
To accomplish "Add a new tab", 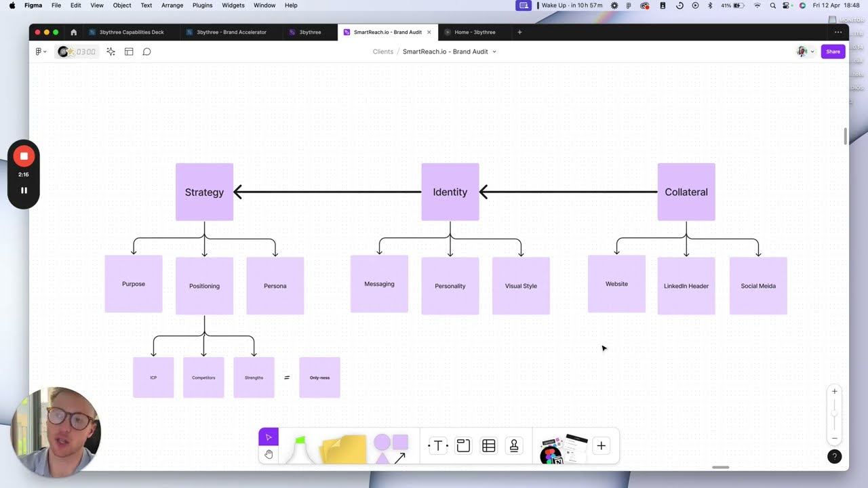I will [519, 32].
